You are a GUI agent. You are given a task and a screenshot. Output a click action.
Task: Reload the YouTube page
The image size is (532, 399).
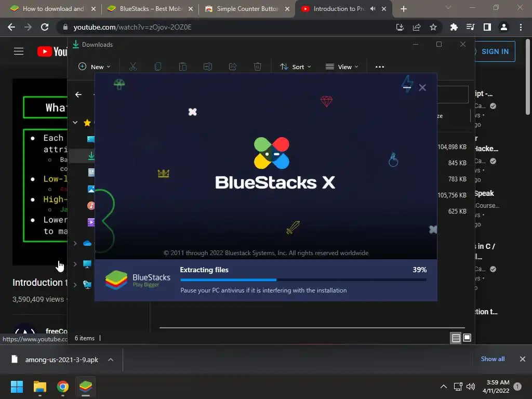(45, 27)
